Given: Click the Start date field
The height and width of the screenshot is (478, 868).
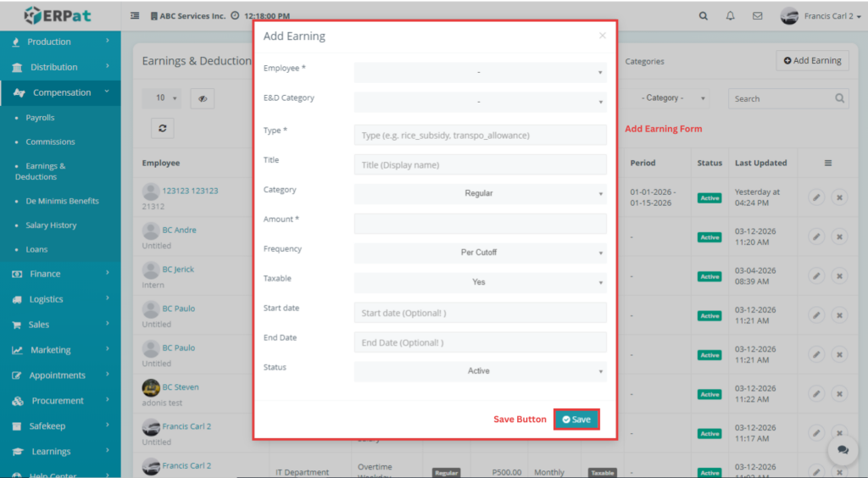Looking at the screenshot, I should click(x=480, y=313).
